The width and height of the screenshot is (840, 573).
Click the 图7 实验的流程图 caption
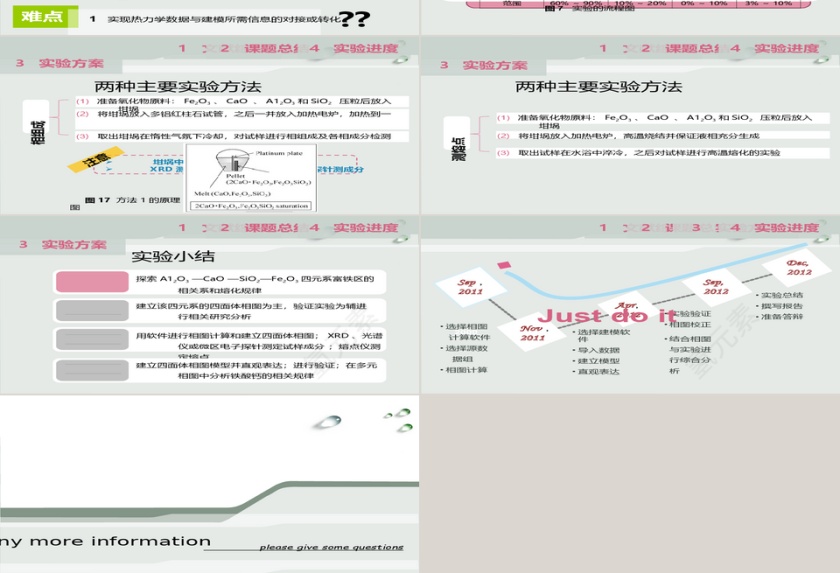pyautogui.click(x=589, y=8)
